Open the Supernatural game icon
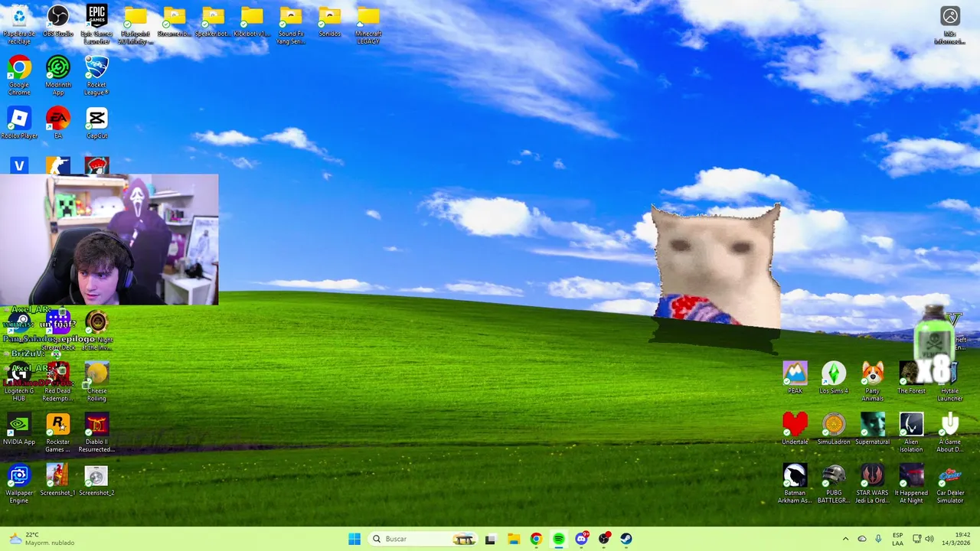The height and width of the screenshot is (551, 980). point(872,429)
